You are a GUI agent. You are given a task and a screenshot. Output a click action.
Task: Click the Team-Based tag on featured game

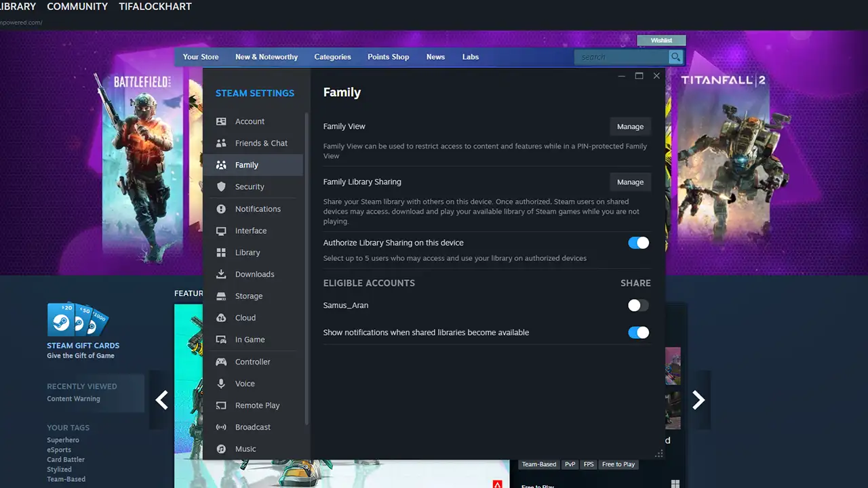pos(539,464)
